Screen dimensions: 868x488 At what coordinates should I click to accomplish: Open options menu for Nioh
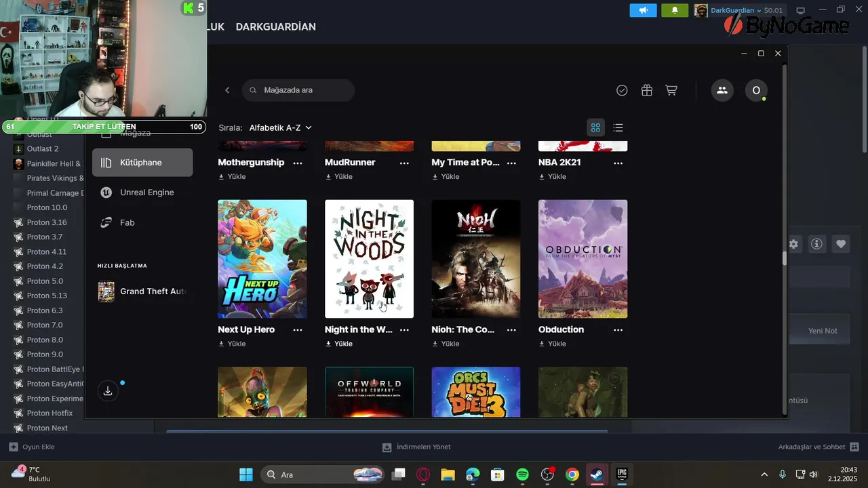[511, 330]
